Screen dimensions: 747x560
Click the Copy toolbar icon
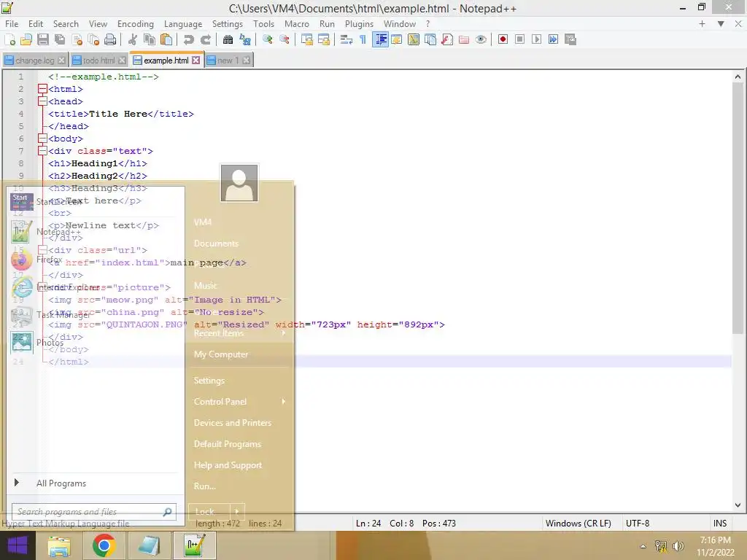click(150, 39)
